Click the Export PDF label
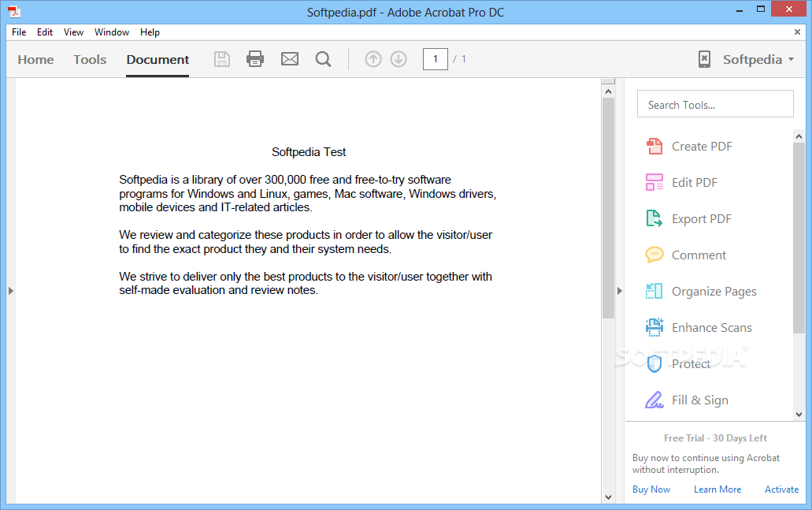This screenshot has width=812, height=510. [701, 219]
